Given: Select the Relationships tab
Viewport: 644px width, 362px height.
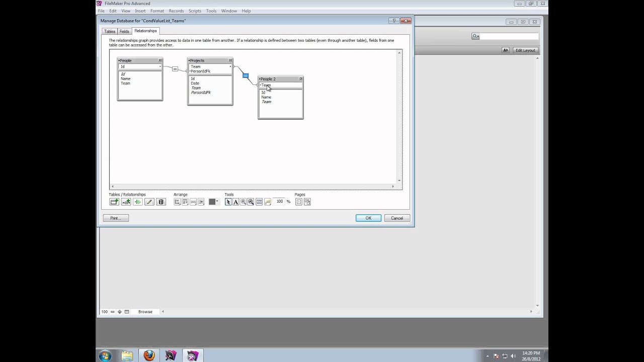Looking at the screenshot, I should (145, 31).
